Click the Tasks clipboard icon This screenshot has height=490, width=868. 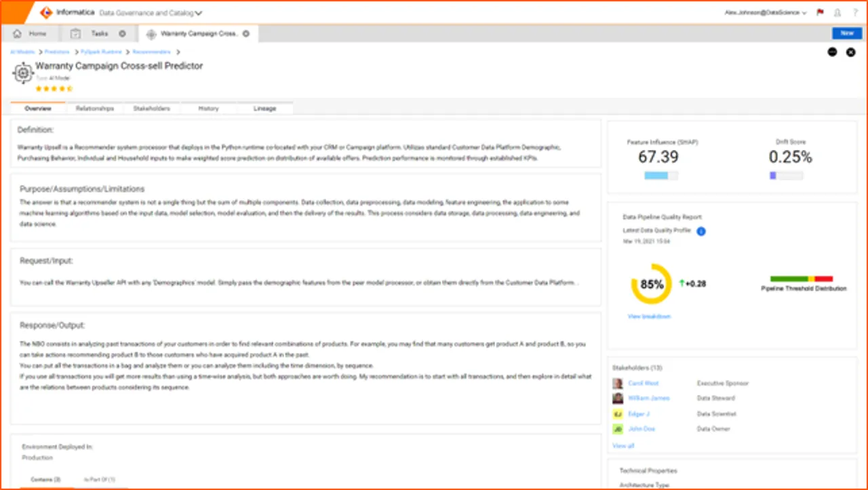point(76,33)
